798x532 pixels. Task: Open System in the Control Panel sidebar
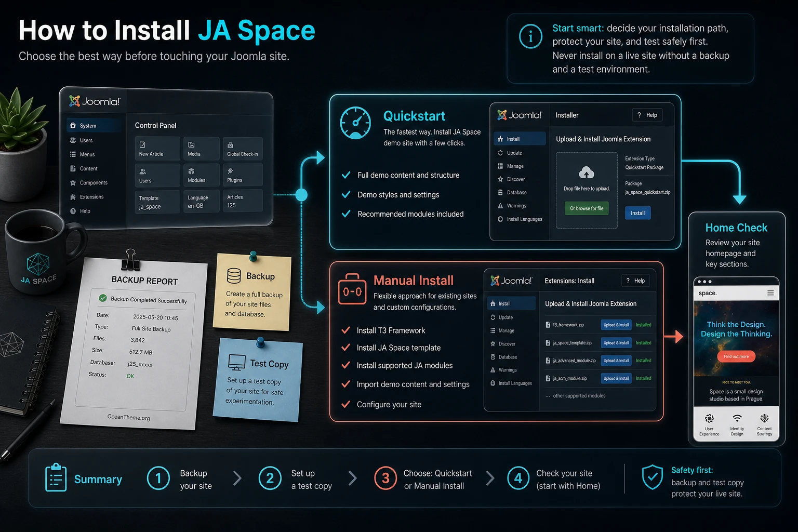coord(94,126)
